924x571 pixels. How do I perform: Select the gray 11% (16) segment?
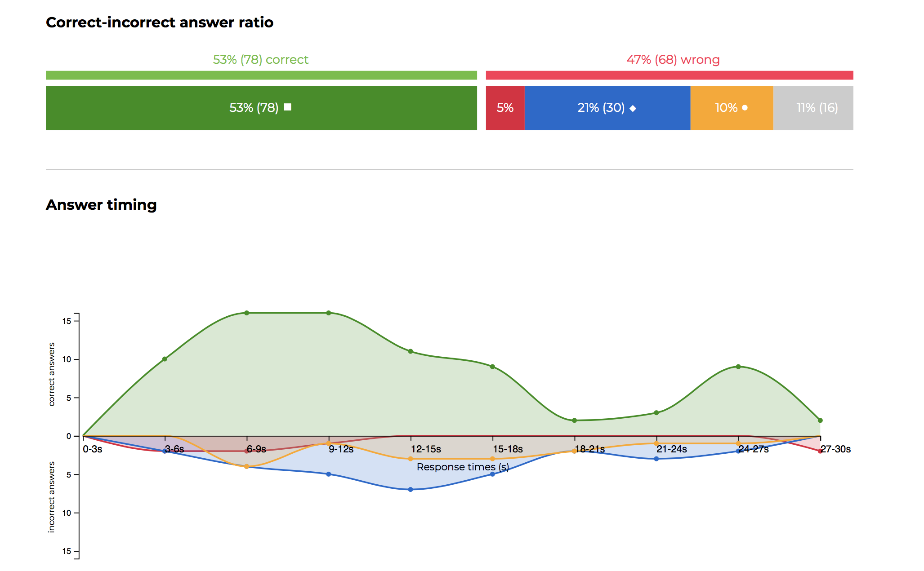813,108
